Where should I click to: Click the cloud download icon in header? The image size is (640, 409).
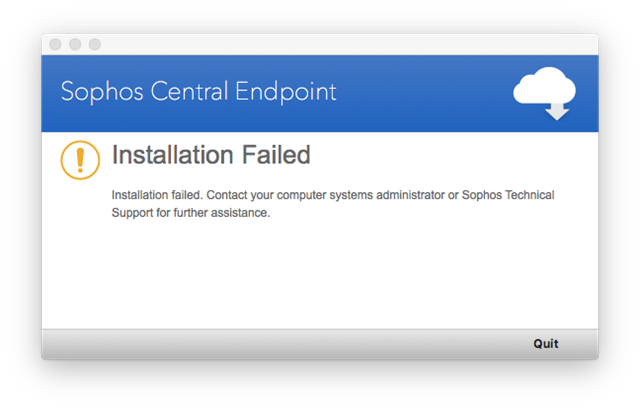[x=544, y=93]
